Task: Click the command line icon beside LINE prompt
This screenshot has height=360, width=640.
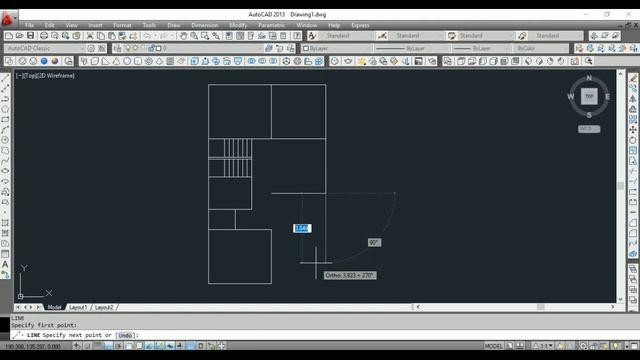Action: tap(16, 335)
